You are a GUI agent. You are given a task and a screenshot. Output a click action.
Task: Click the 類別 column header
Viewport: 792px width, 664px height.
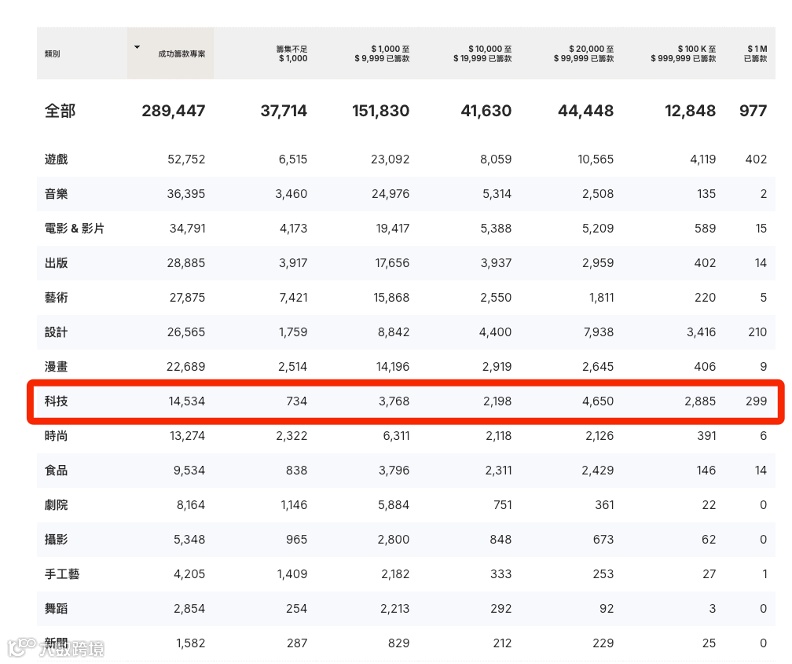pos(52,53)
